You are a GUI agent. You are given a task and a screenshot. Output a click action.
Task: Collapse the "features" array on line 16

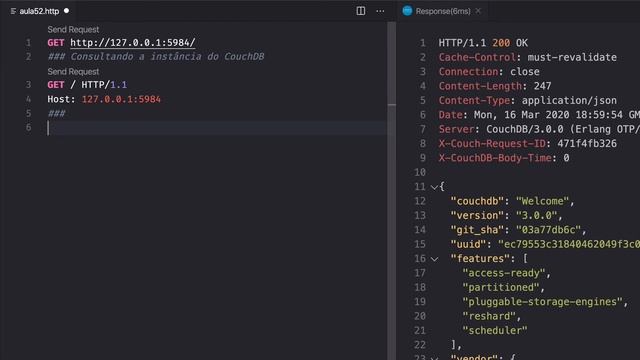(434, 259)
